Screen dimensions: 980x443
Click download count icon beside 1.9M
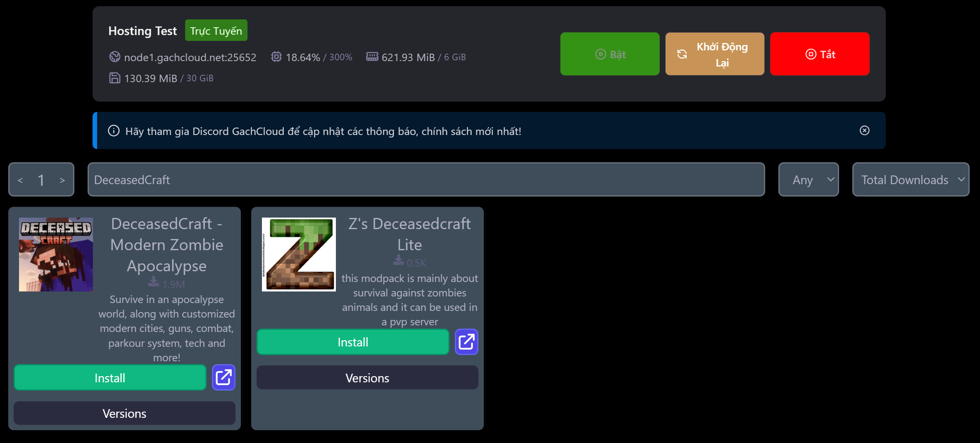click(154, 282)
